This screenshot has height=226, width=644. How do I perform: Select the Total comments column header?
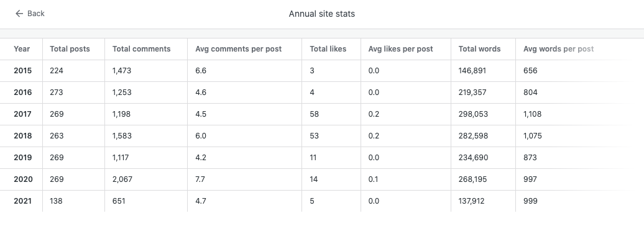[141, 49]
